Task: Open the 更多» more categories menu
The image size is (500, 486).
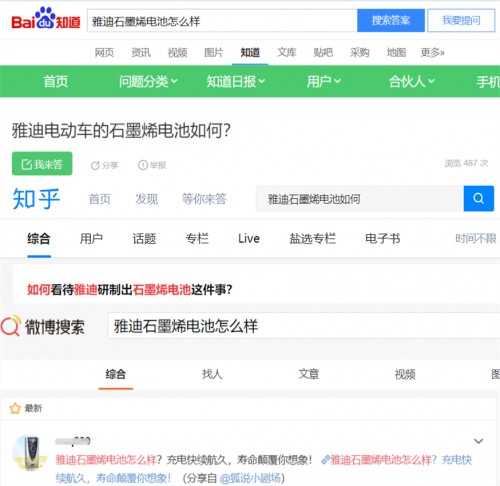Action: (x=432, y=52)
